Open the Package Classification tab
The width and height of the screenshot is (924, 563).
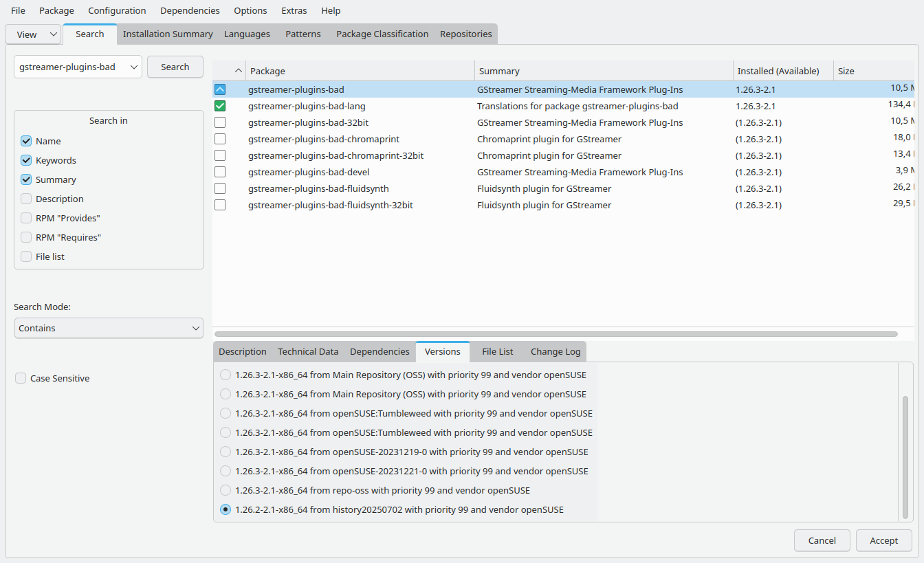tap(382, 34)
